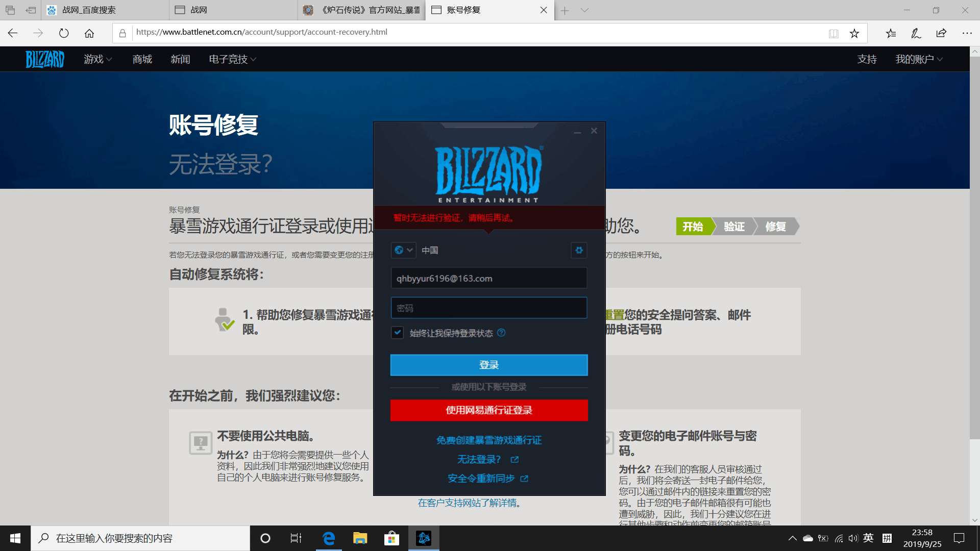Click the 密码 password field
Screen dimensions: 980x551
pos(488,308)
